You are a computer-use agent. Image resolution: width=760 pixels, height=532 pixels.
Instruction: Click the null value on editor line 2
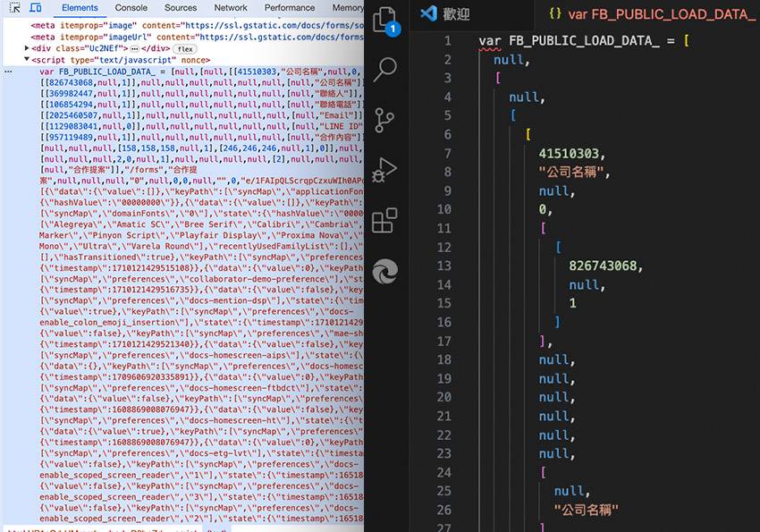(509, 60)
